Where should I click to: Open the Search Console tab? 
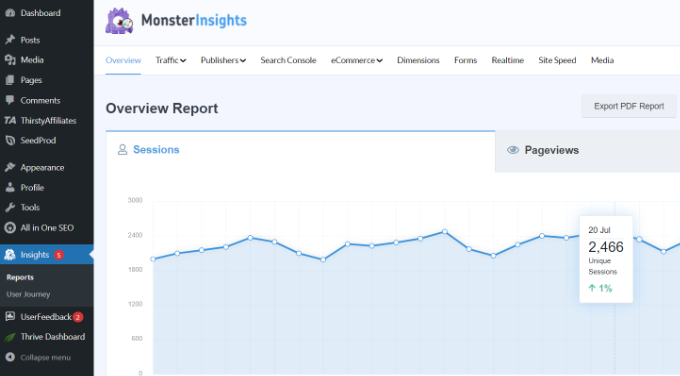[288, 60]
